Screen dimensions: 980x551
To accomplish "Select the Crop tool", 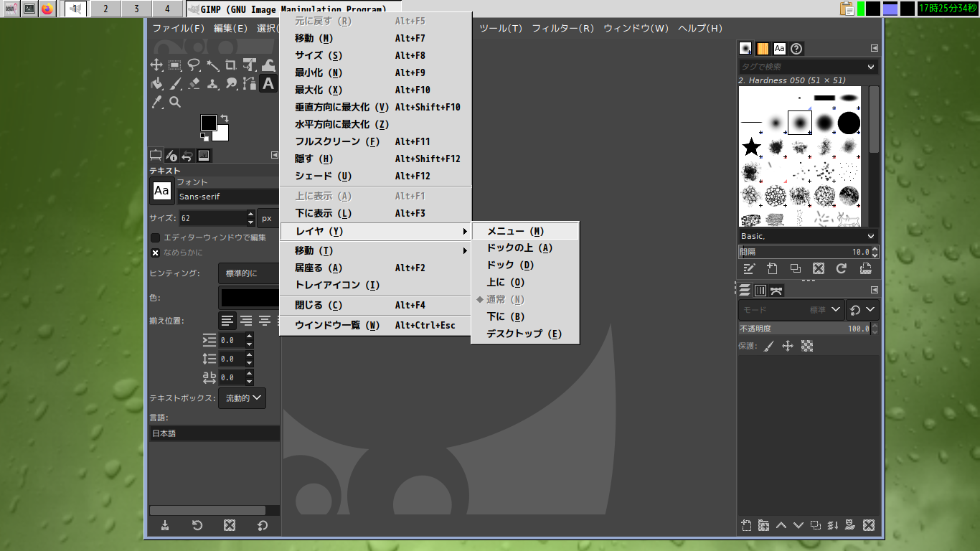I will pyautogui.click(x=231, y=65).
